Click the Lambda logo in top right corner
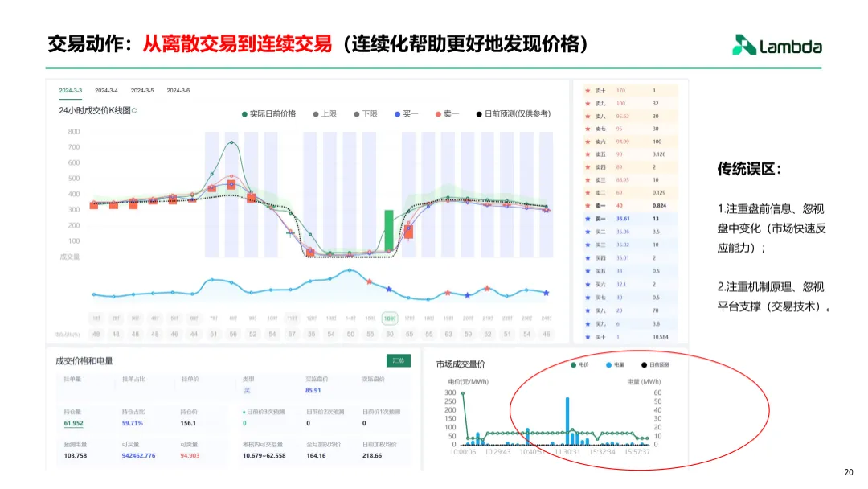Viewport: 868px width, 489px height. coord(776,45)
